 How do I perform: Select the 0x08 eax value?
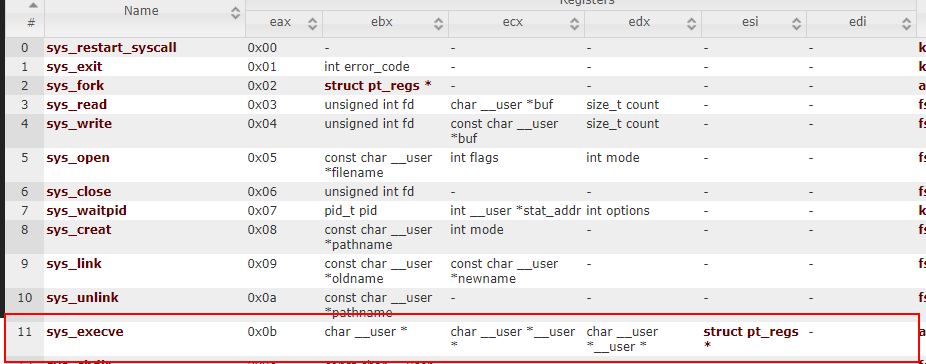pyautogui.click(x=262, y=229)
